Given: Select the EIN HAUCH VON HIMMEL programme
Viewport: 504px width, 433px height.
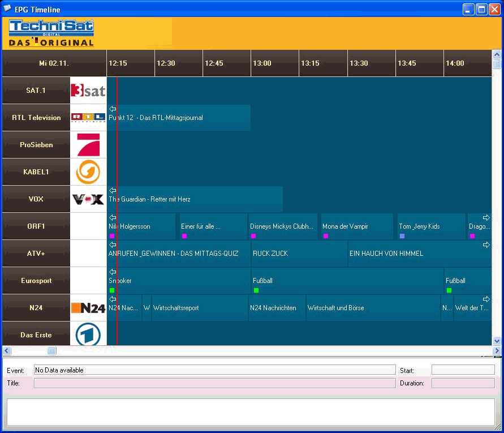Looking at the screenshot, I should click(x=420, y=254).
